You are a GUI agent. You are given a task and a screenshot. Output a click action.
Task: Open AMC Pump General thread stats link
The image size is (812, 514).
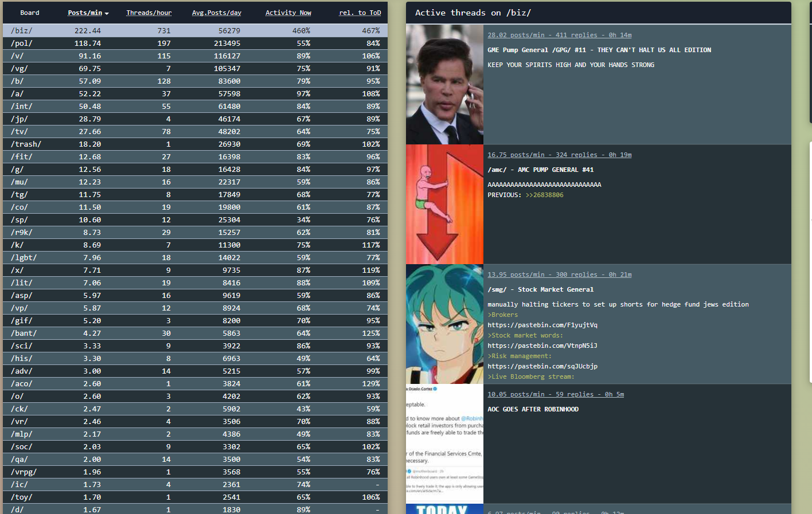pyautogui.click(x=560, y=155)
